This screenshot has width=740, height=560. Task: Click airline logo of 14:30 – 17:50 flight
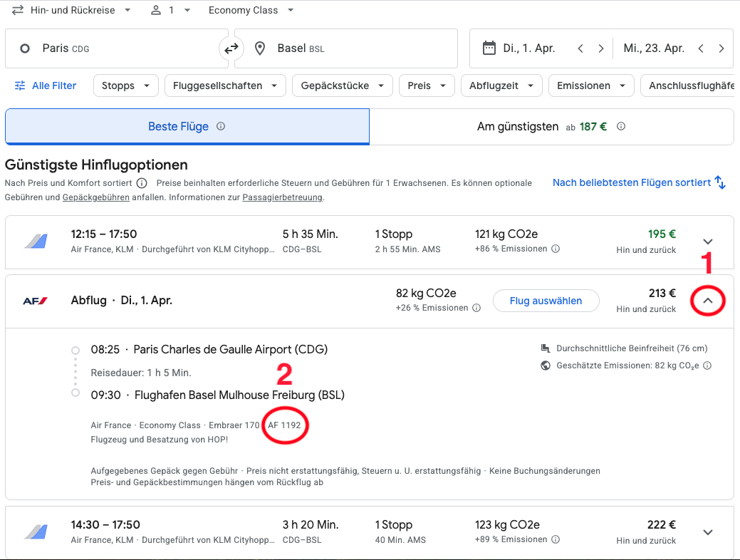[x=36, y=532]
